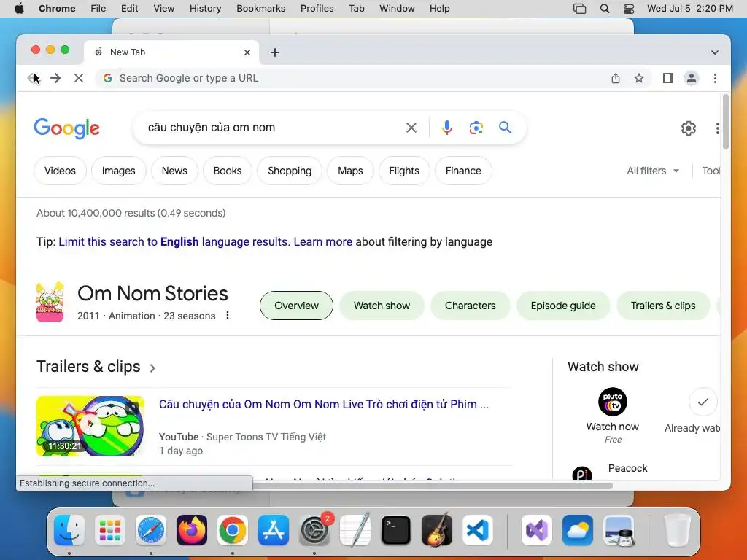Open the Câu chuyện của Om Nom video link
This screenshot has height=560, width=747.
click(x=324, y=404)
